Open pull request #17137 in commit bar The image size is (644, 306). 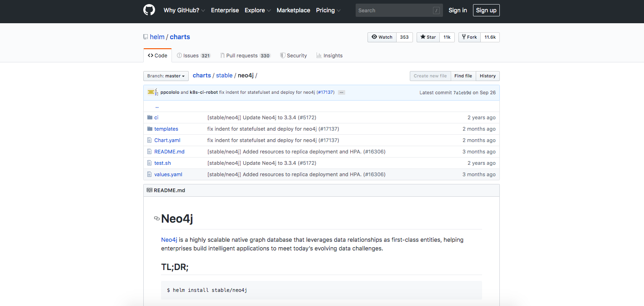coord(326,92)
